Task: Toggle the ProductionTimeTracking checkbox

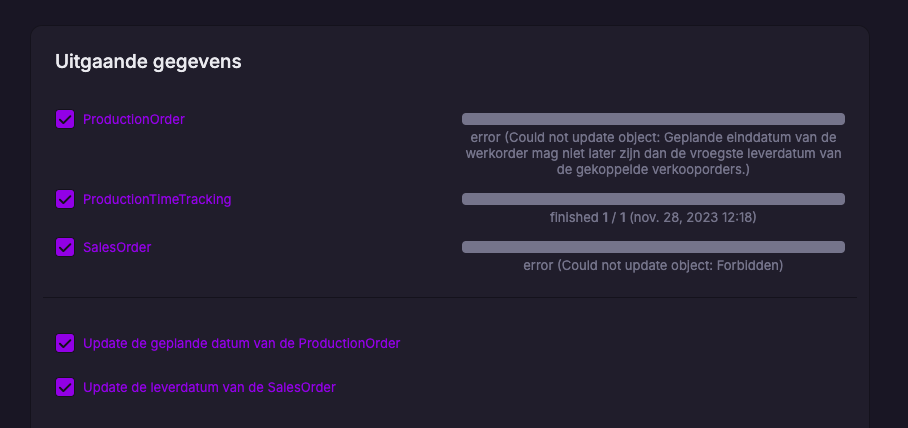Action: tap(65, 199)
